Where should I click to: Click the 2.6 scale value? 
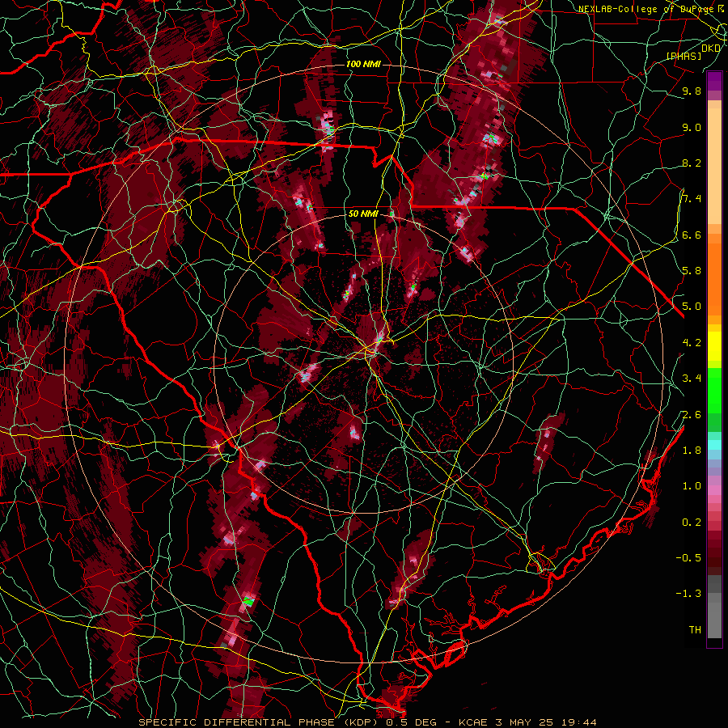692,415
